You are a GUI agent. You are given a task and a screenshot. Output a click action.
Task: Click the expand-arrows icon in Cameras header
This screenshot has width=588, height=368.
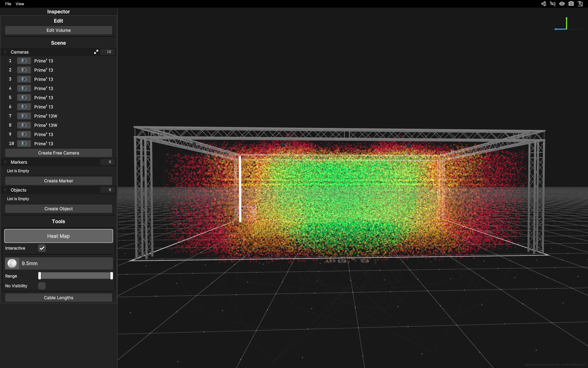tap(96, 52)
